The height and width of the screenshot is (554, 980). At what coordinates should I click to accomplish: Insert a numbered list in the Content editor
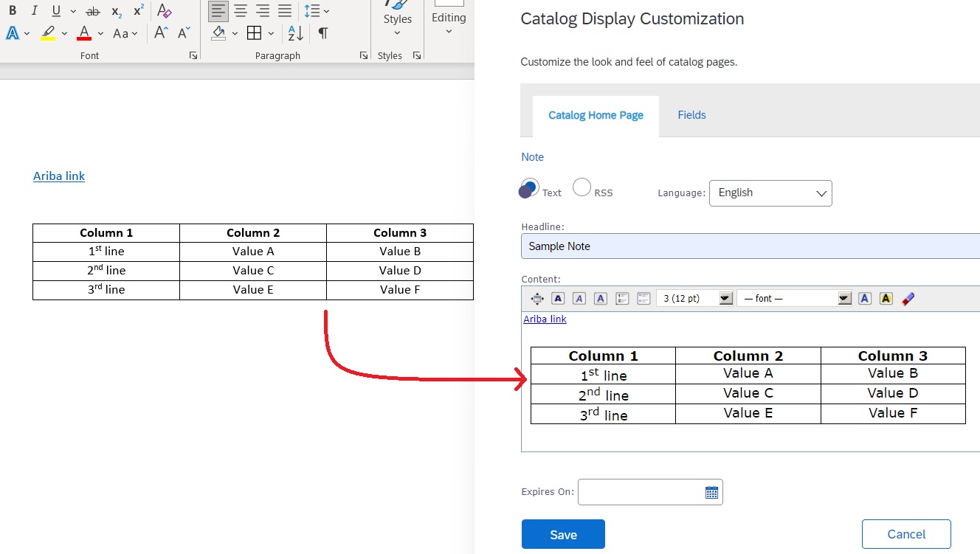click(622, 299)
